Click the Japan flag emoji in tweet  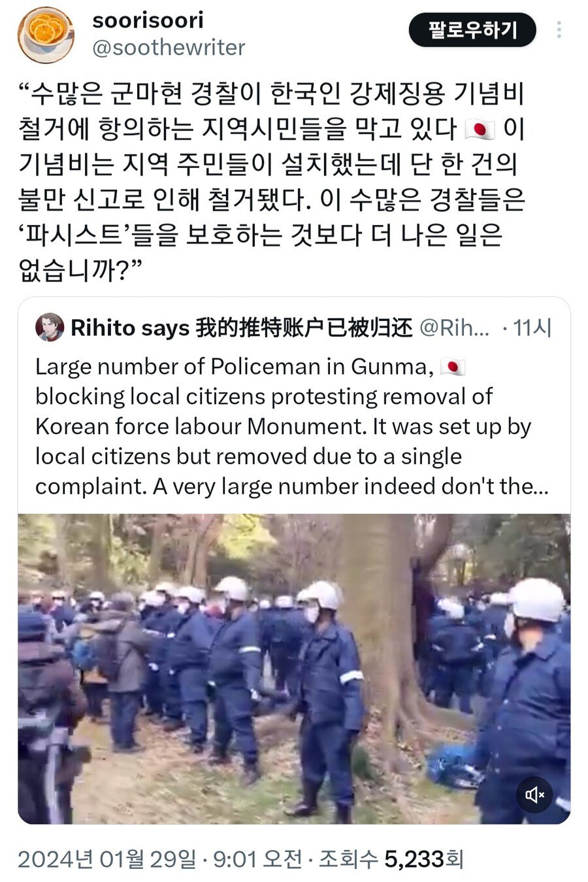(480, 130)
